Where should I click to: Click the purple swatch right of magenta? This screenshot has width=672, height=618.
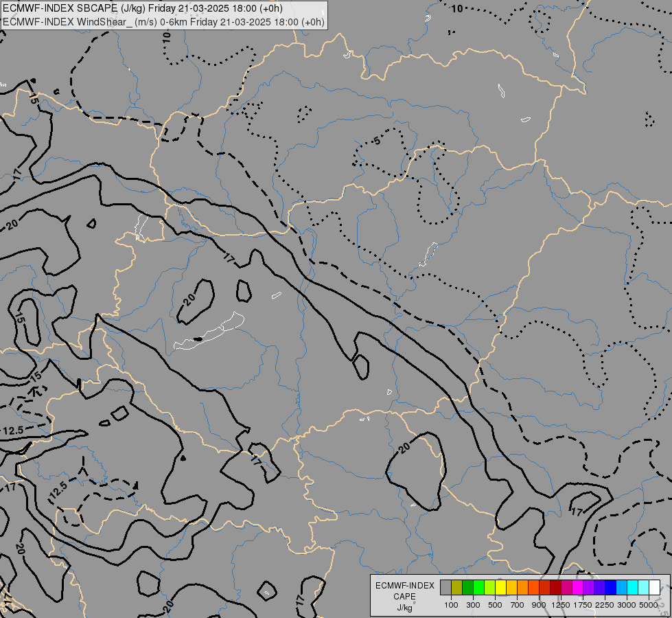tap(589, 587)
